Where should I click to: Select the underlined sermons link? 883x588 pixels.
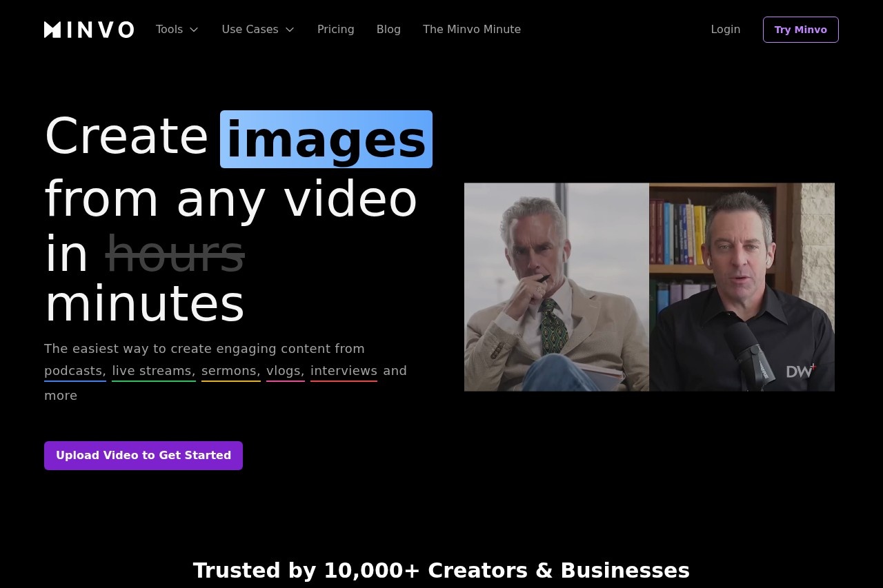point(230,371)
